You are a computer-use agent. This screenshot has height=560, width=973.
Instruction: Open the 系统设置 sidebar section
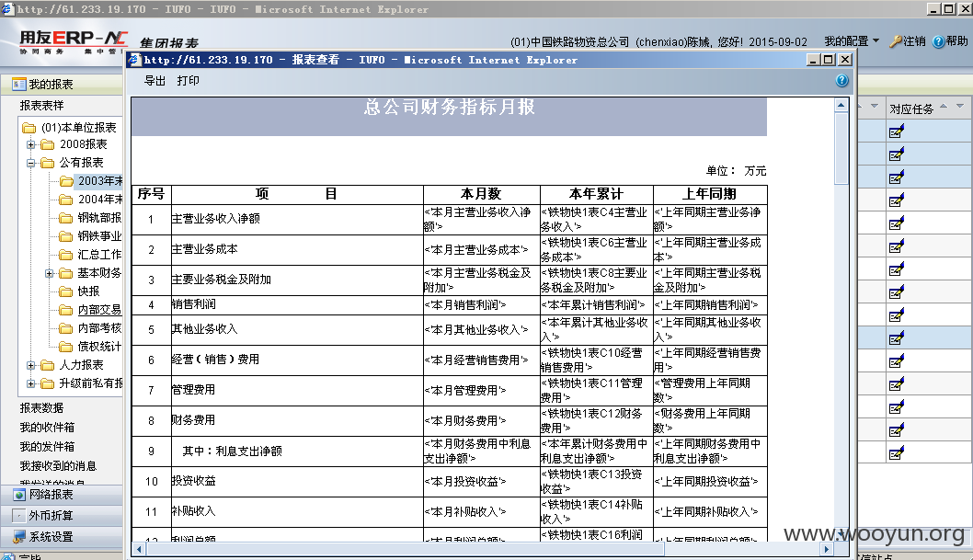(62, 536)
